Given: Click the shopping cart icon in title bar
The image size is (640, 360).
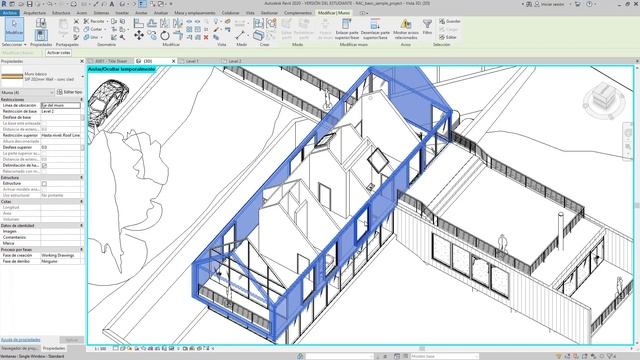Looking at the screenshot, I should point(578,4).
